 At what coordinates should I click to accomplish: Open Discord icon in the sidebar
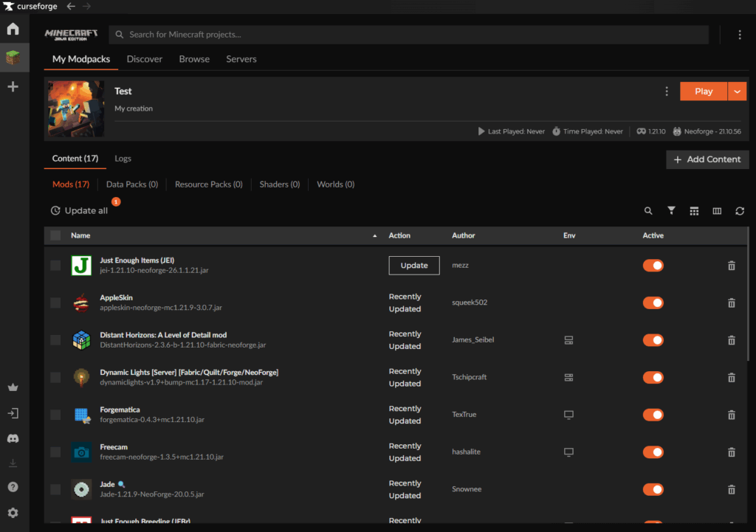[x=13, y=438]
